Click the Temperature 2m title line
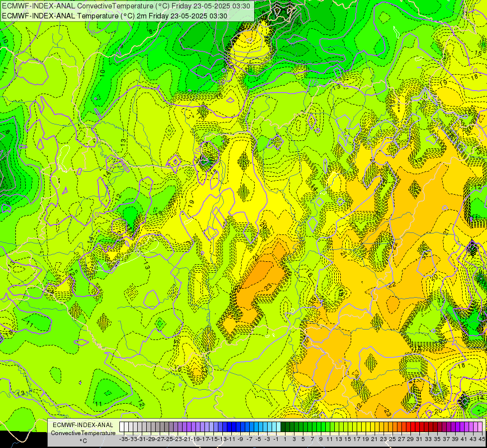This screenshot has height=448, width=487. pos(114,16)
